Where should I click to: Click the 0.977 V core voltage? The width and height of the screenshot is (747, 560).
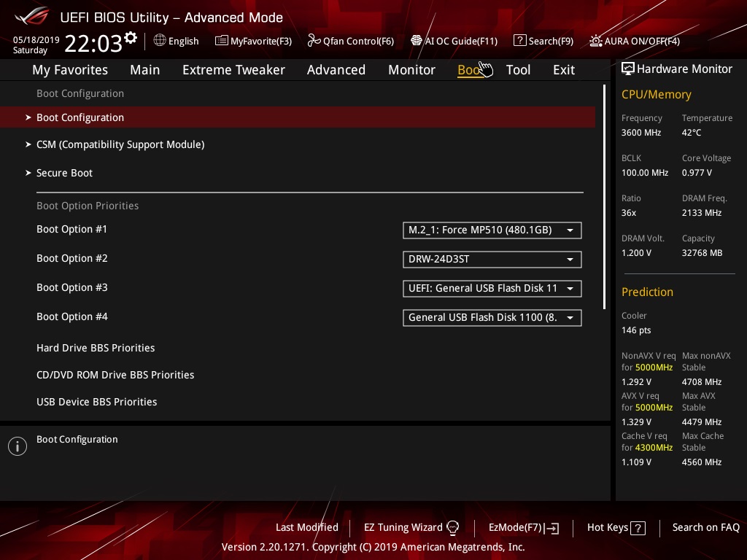pos(697,172)
